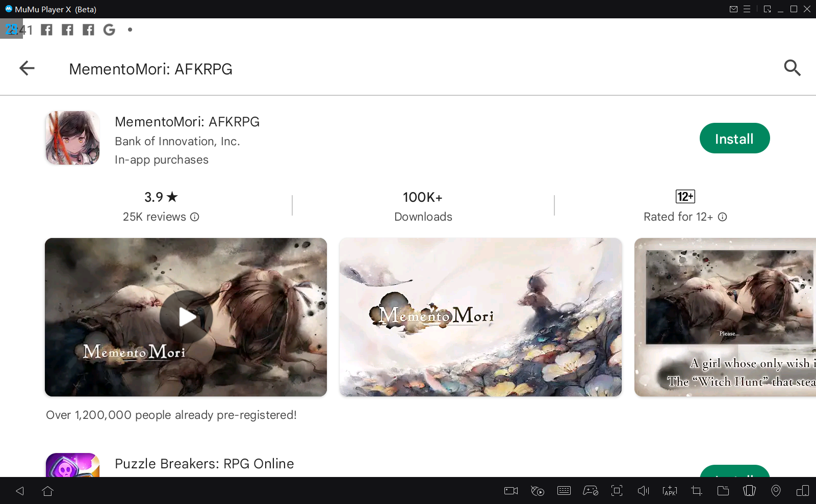
Task: Go to the Android home screen
Action: pos(48,491)
